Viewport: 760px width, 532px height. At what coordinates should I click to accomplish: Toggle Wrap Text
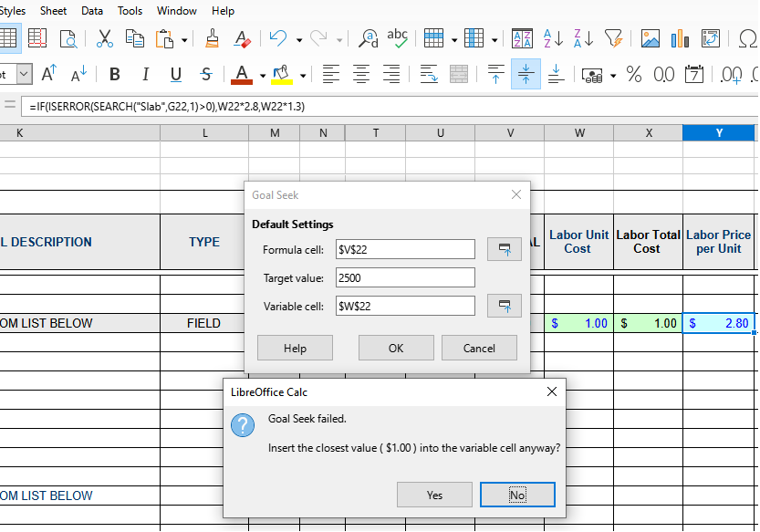point(429,74)
